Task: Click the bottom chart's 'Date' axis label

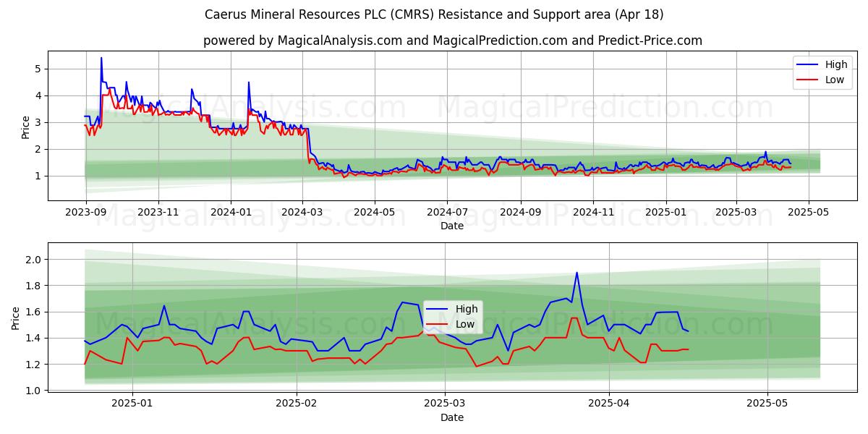Action: click(452, 417)
